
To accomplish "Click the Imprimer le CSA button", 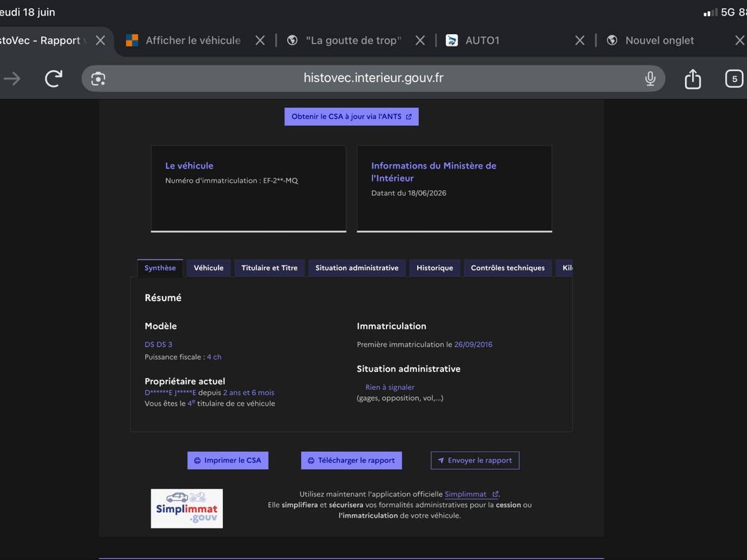I will [228, 460].
